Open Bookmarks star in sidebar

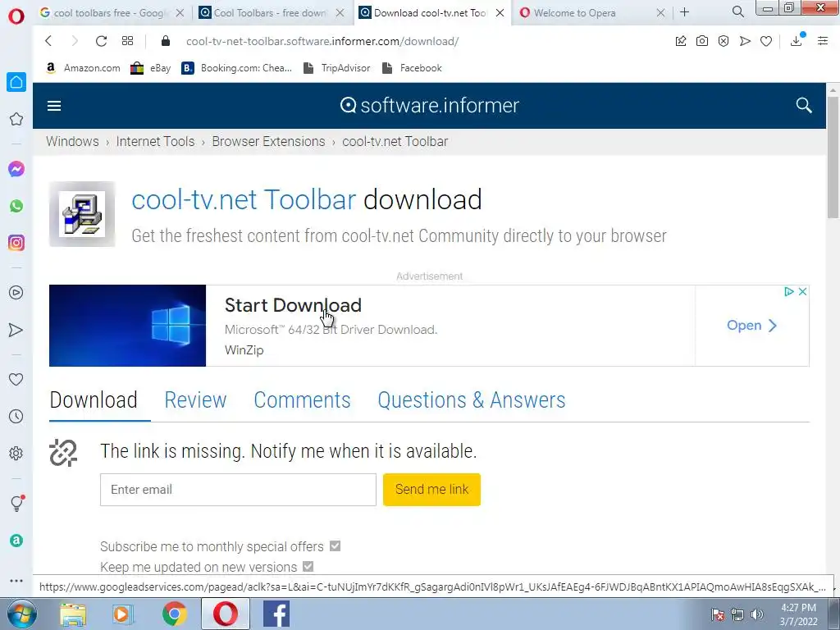pyautogui.click(x=16, y=119)
